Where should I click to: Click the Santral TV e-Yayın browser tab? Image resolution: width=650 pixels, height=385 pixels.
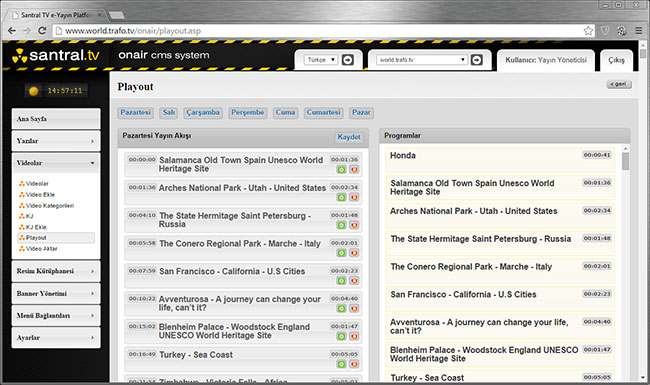(56, 15)
